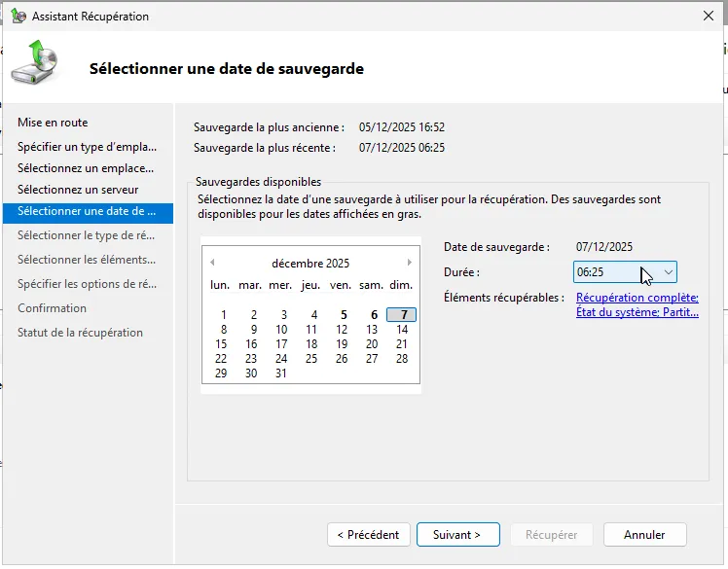
Task: Select Mise en route step
Action: pos(53,123)
